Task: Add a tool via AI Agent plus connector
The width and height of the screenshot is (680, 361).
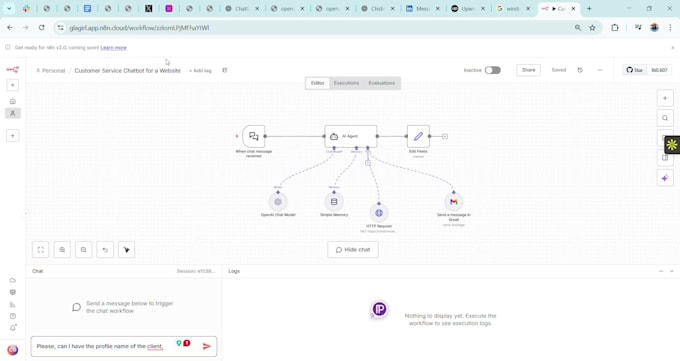Action: (368, 163)
